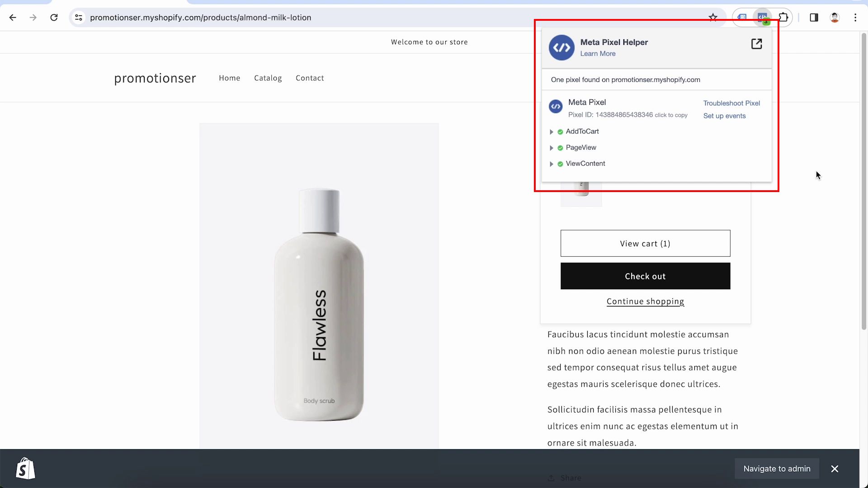Click the PageView event label
The height and width of the screenshot is (488, 868).
pyautogui.click(x=581, y=147)
